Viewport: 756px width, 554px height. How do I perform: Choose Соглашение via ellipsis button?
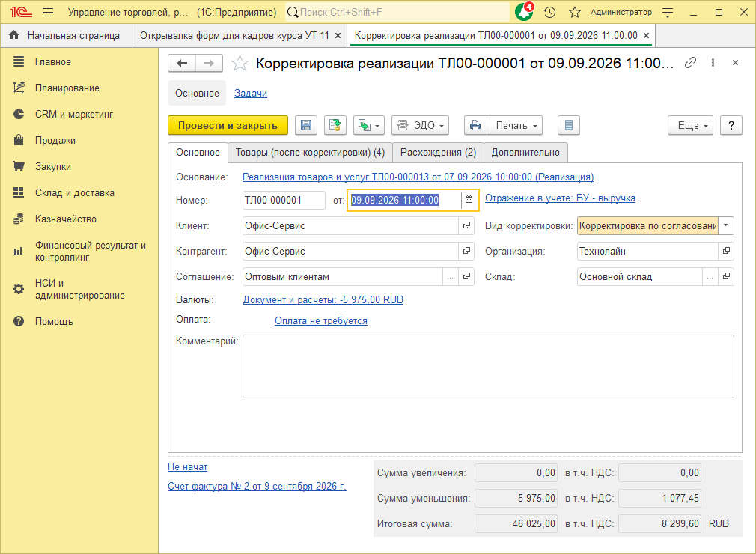click(451, 277)
